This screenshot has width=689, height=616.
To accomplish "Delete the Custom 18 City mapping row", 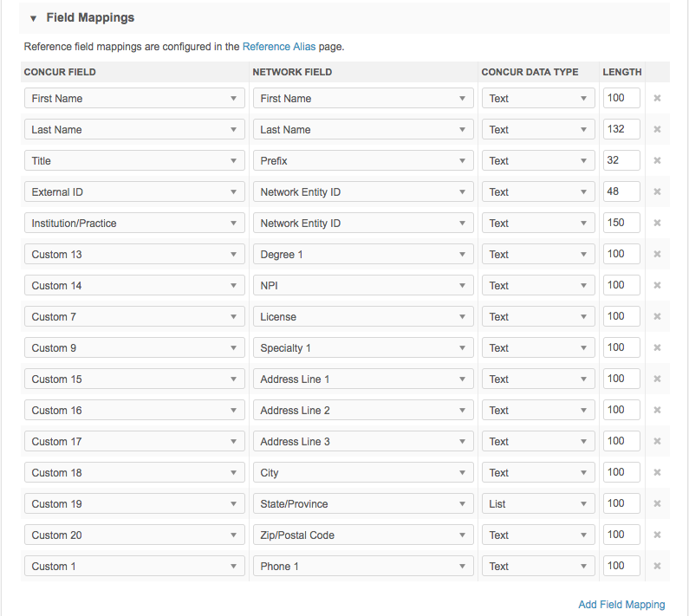I will (657, 473).
